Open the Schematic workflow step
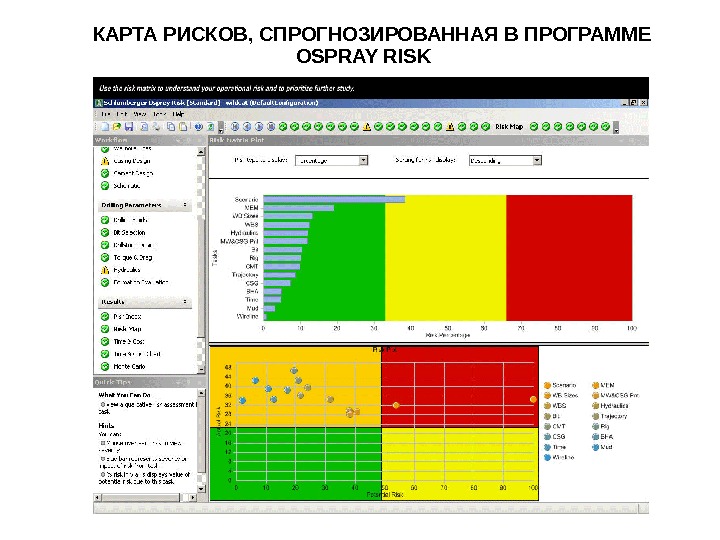The width and height of the screenshot is (720, 540). pos(120,186)
